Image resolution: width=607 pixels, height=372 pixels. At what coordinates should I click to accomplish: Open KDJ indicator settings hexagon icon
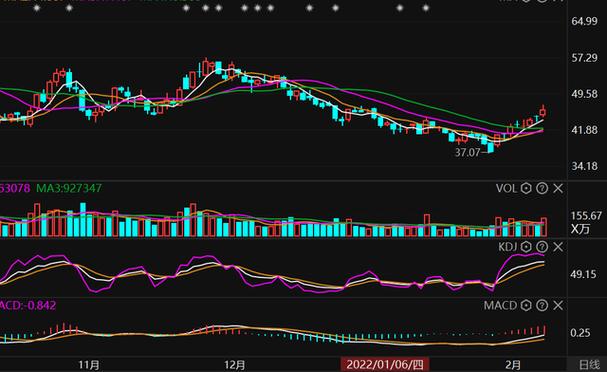click(x=526, y=247)
